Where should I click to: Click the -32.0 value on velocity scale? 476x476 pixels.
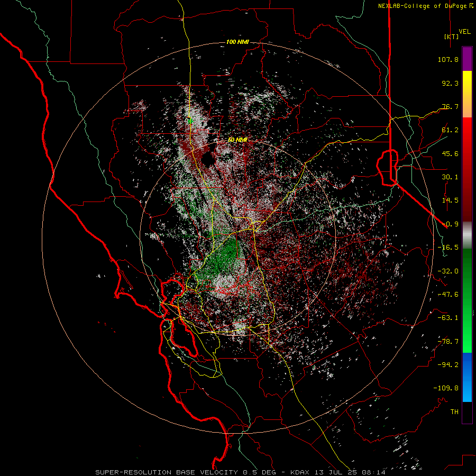click(x=448, y=271)
